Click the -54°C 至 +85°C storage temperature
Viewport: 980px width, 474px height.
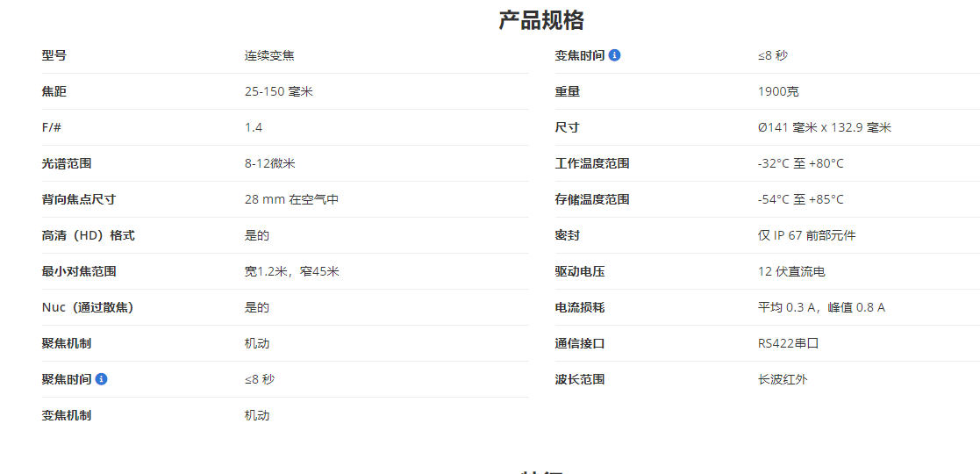800,199
